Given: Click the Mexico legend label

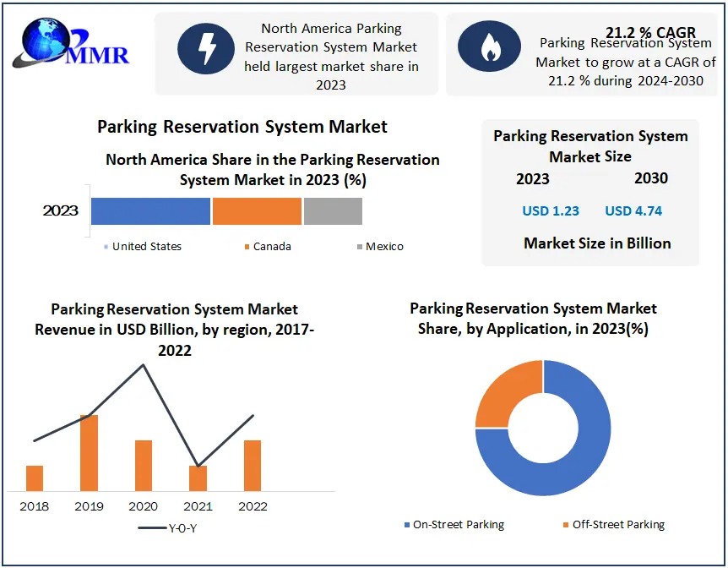Looking at the screenshot, I should (x=384, y=247).
